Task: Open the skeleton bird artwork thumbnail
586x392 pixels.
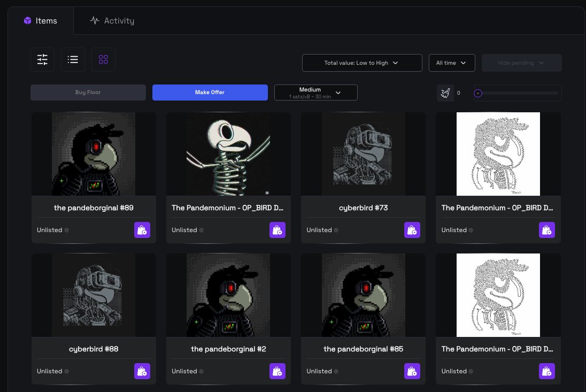Action: [x=228, y=154]
